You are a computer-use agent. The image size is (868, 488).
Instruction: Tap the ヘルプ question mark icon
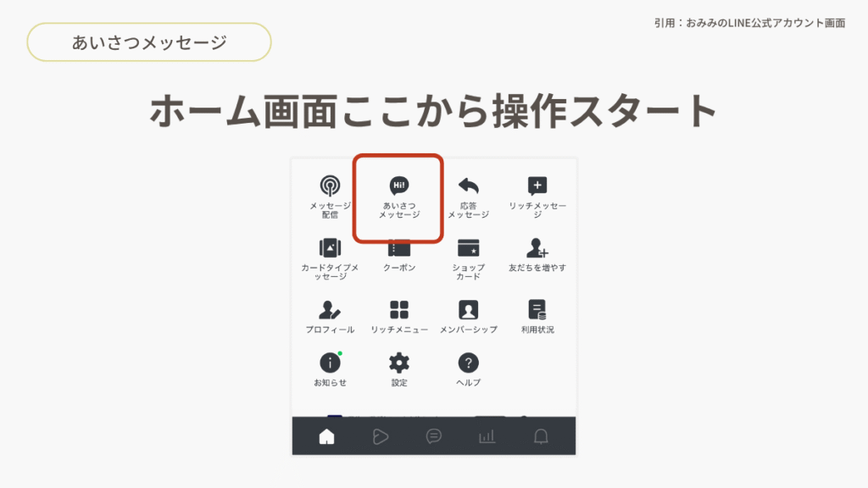pyautogui.click(x=468, y=363)
